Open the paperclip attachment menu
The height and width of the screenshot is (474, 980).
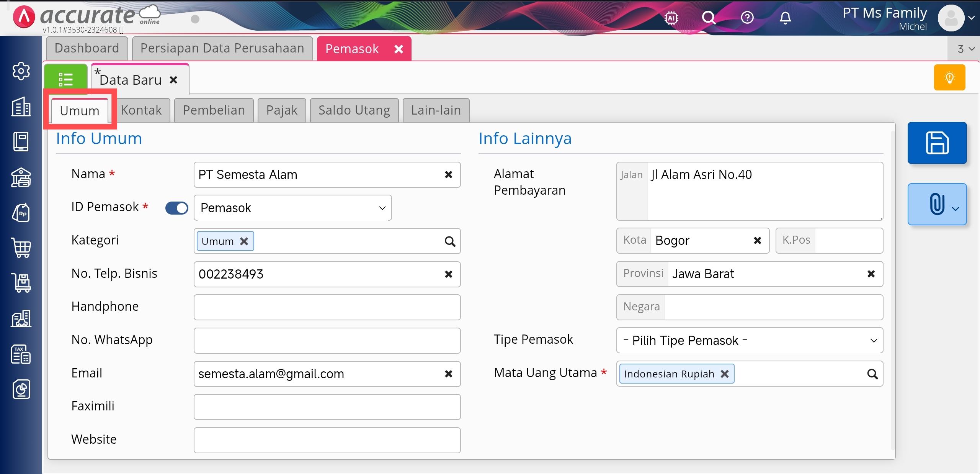click(x=937, y=204)
